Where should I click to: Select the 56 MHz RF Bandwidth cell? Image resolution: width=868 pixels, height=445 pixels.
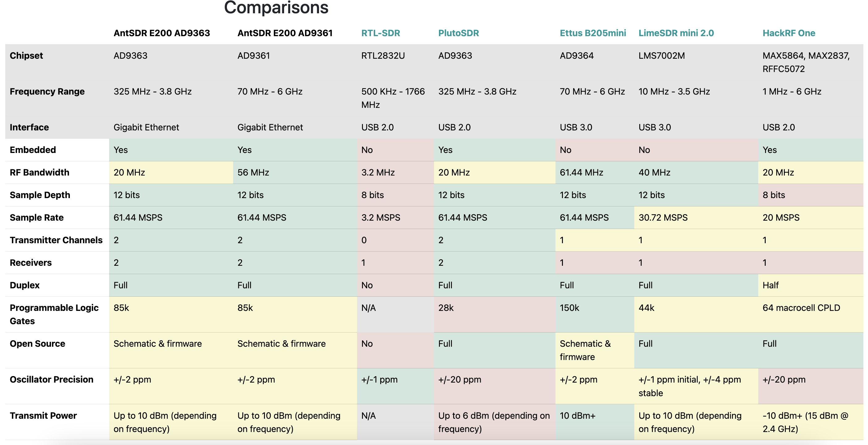(x=253, y=172)
